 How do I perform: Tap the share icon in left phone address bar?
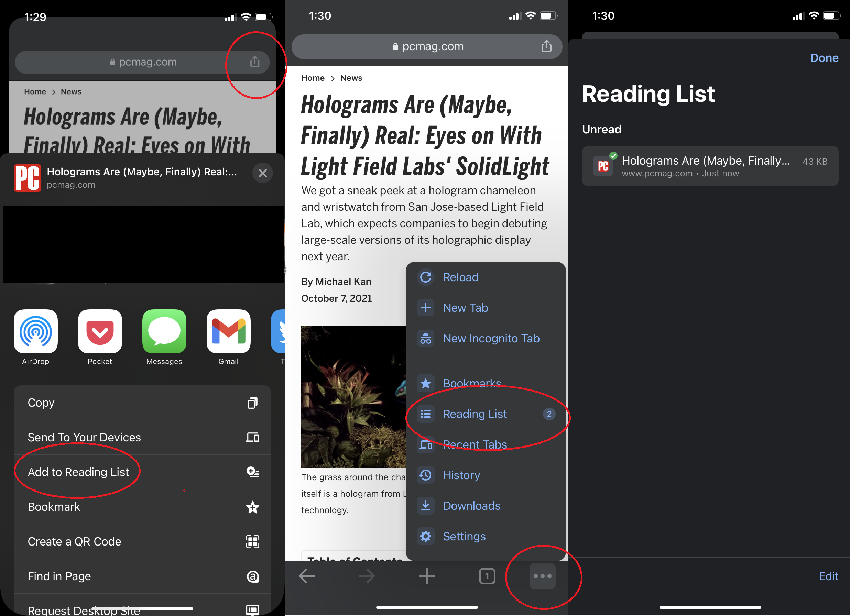tap(254, 62)
